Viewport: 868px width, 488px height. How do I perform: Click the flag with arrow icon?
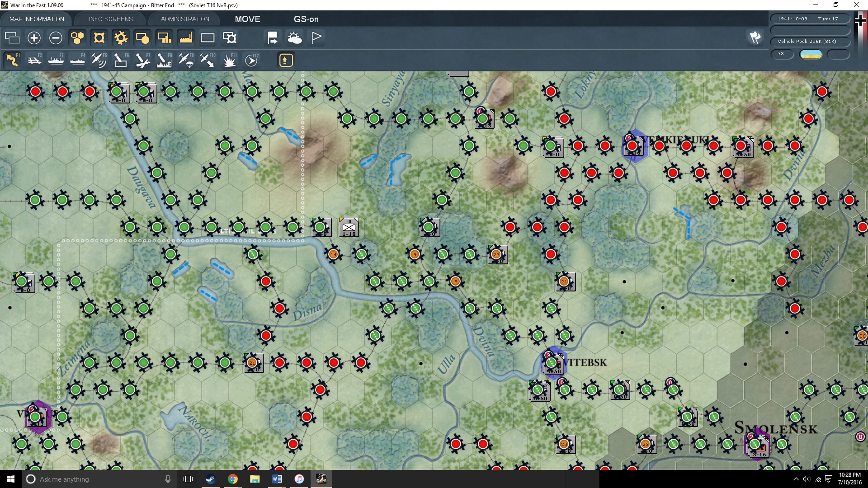point(273,38)
